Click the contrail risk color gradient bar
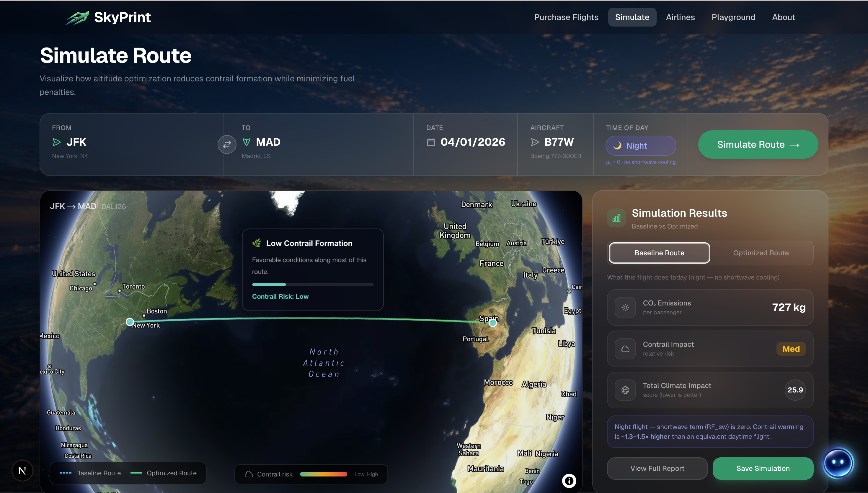The height and width of the screenshot is (493, 868). point(323,474)
